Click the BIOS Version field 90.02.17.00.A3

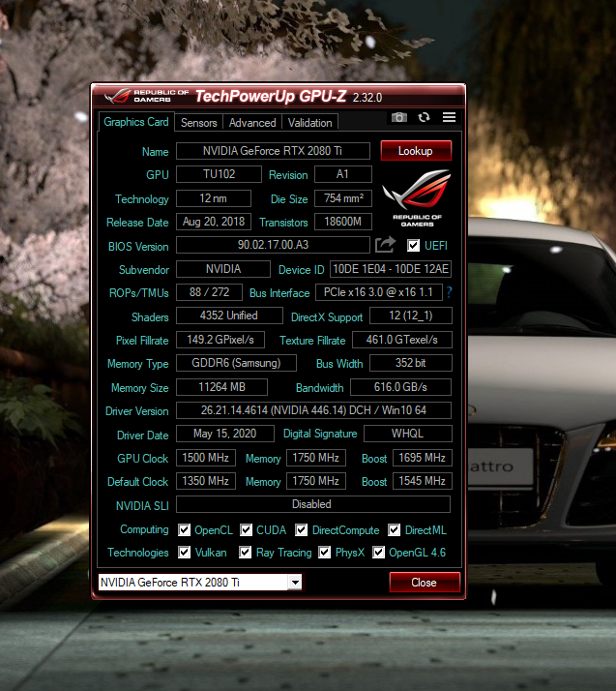pyautogui.click(x=273, y=245)
